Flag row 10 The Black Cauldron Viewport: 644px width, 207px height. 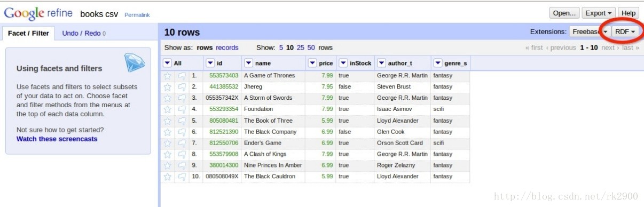coord(182,177)
